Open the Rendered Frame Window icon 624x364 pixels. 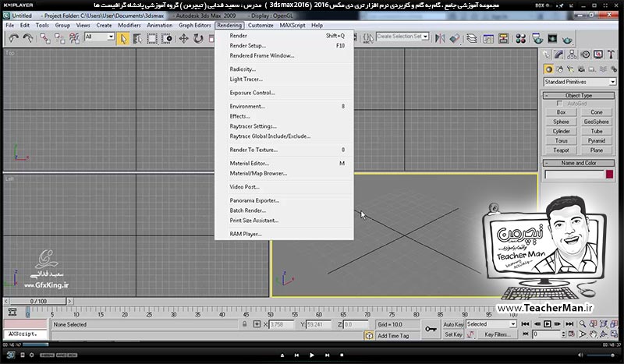pos(552,38)
